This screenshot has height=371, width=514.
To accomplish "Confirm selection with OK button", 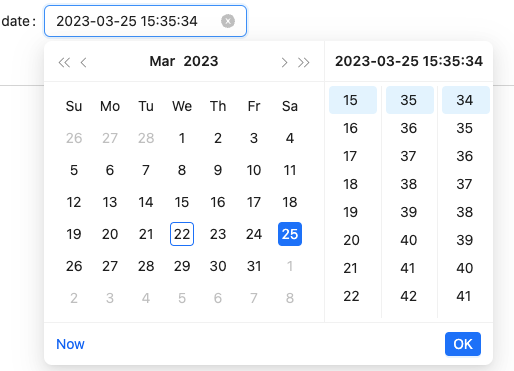I will [x=463, y=344].
